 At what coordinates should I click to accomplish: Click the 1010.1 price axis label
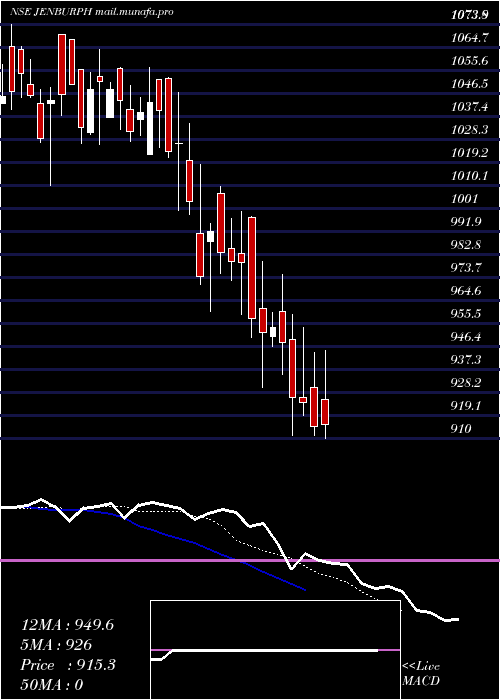(x=469, y=176)
